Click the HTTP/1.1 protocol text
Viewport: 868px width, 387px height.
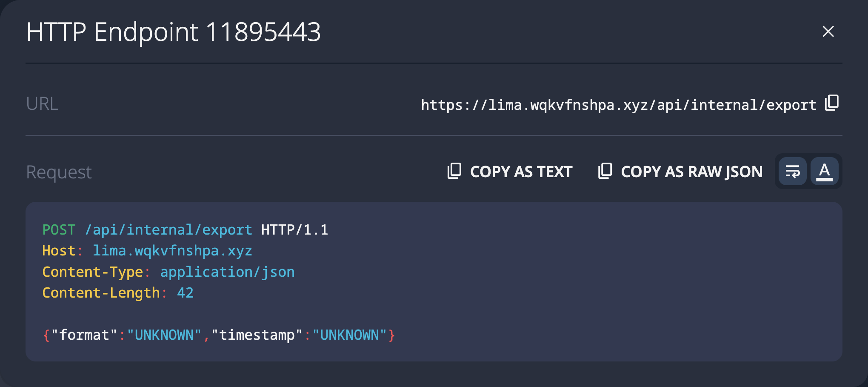point(294,230)
